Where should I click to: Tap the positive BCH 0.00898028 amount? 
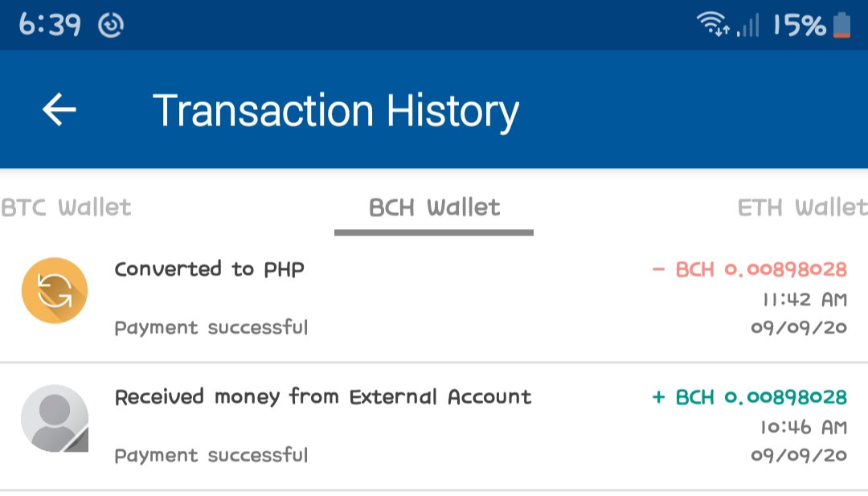750,397
